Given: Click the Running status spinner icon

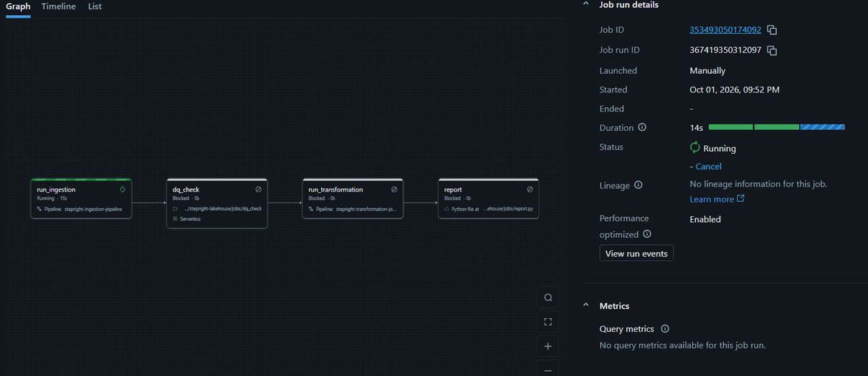Looking at the screenshot, I should pos(695,148).
